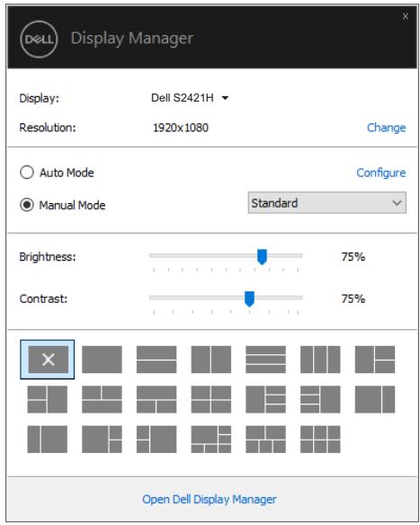Choose the three-by-two six cell grid layout
The image size is (420, 525).
320,440
